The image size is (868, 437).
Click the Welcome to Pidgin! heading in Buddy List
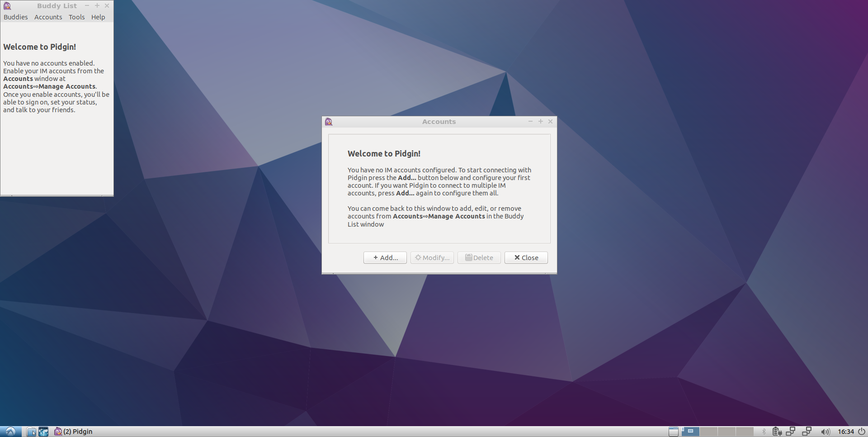pyautogui.click(x=39, y=47)
